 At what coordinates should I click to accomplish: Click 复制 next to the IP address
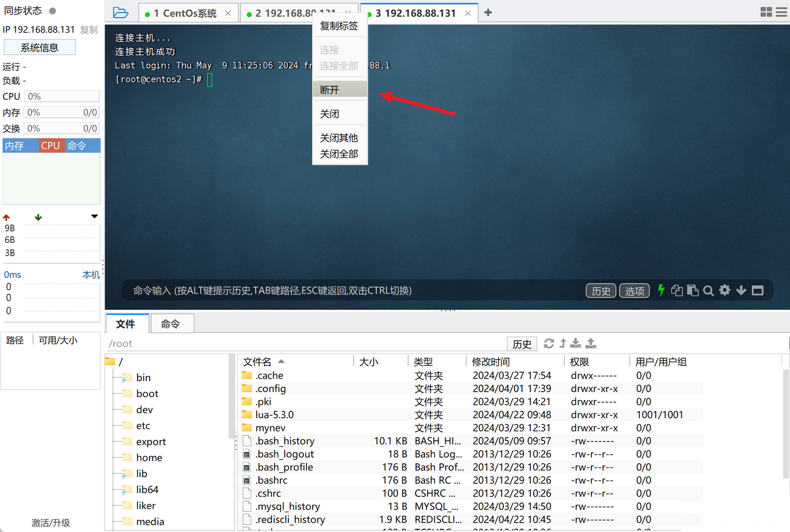tap(89, 30)
